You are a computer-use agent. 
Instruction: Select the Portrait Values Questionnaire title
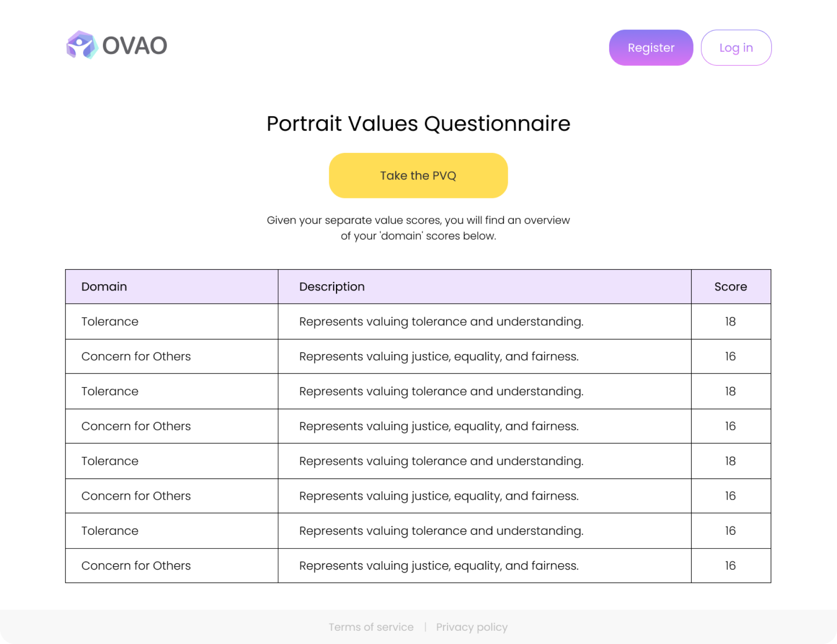point(418,123)
